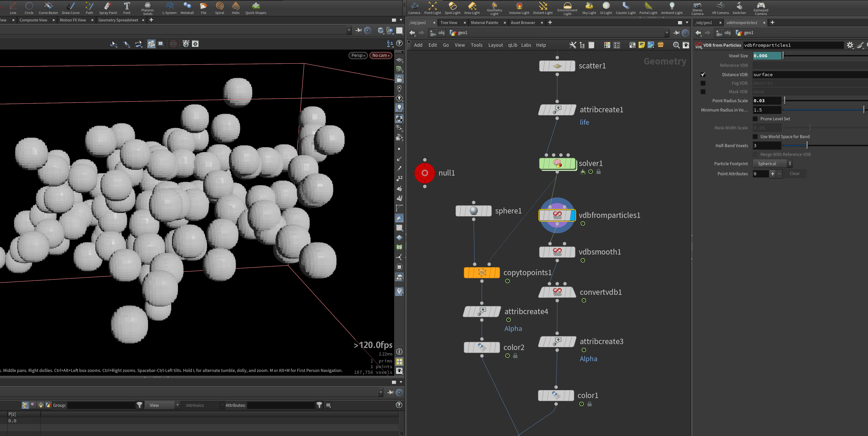Switch to the Material Palette tab
The height and width of the screenshot is (436, 868).
point(484,23)
